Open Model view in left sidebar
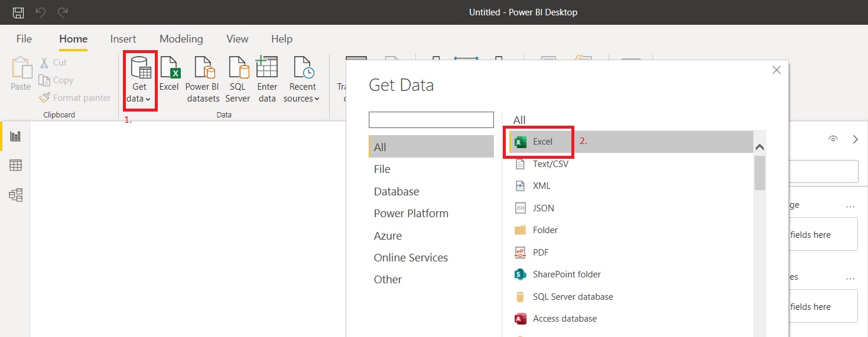 pos(15,195)
